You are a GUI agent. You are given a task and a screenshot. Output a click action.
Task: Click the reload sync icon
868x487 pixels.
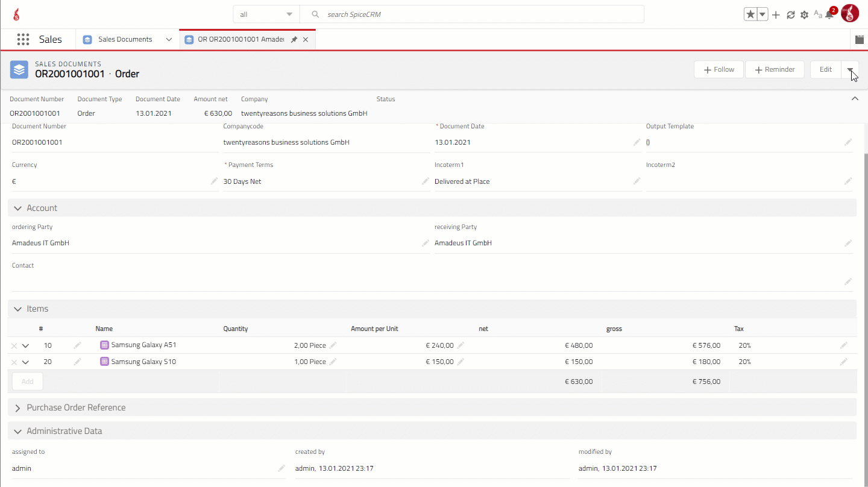pyautogui.click(x=791, y=14)
